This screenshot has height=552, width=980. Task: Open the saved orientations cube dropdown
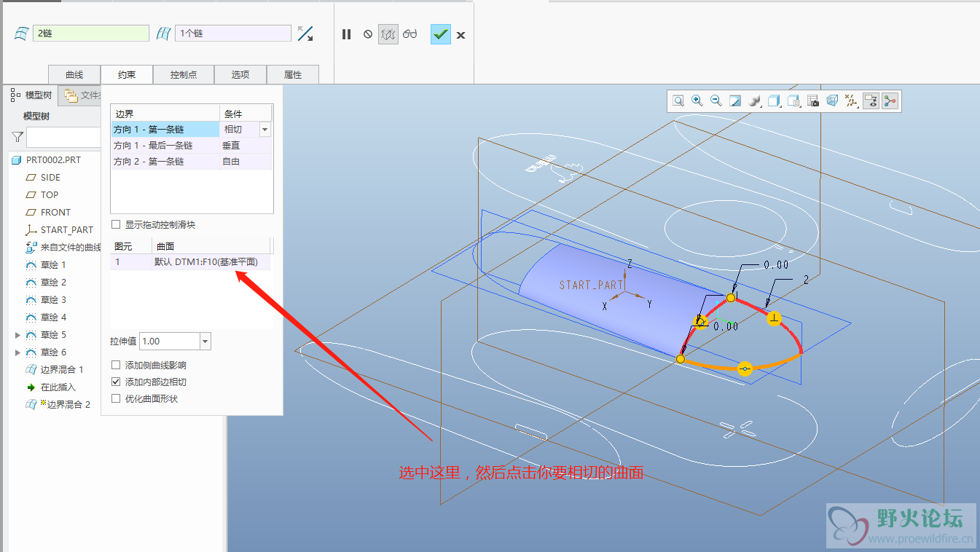[775, 101]
